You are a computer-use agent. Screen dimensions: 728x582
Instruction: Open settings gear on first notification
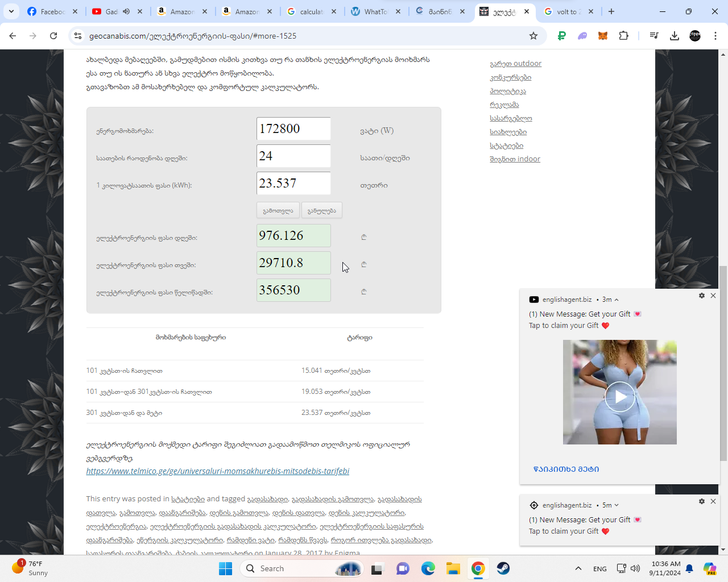(x=701, y=296)
